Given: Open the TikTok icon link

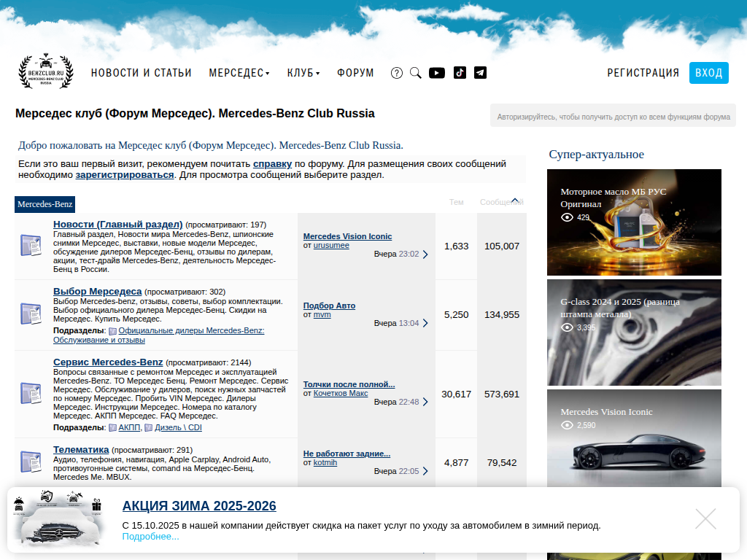Looking at the screenshot, I should [460, 73].
